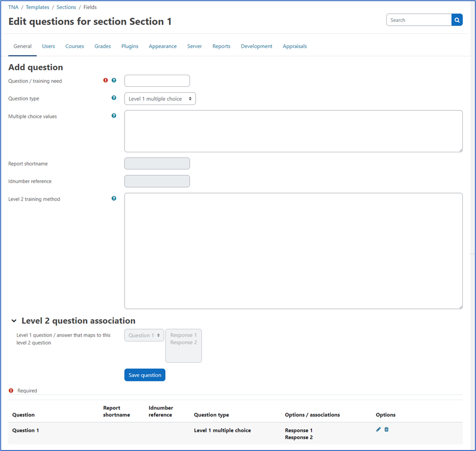Click the 'Level 1 multiple choice' table cell
The height and width of the screenshot is (451, 476).
pyautogui.click(x=222, y=430)
